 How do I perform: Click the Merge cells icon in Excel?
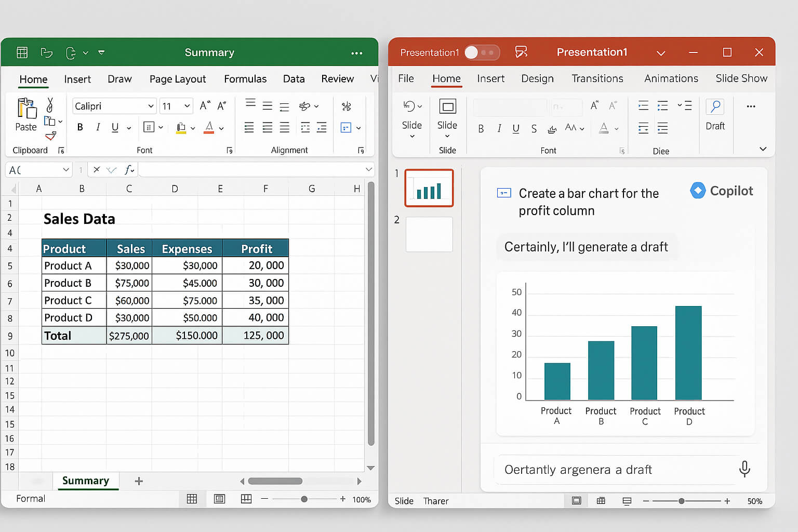click(x=346, y=127)
